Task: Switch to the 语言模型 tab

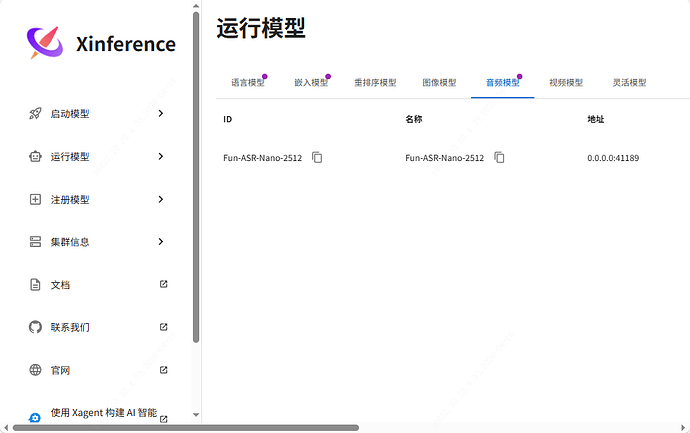Action: (x=248, y=83)
